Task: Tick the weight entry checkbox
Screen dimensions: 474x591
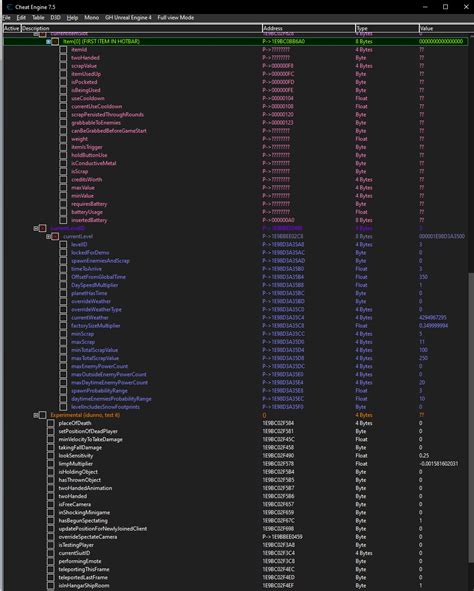Action: (x=63, y=139)
